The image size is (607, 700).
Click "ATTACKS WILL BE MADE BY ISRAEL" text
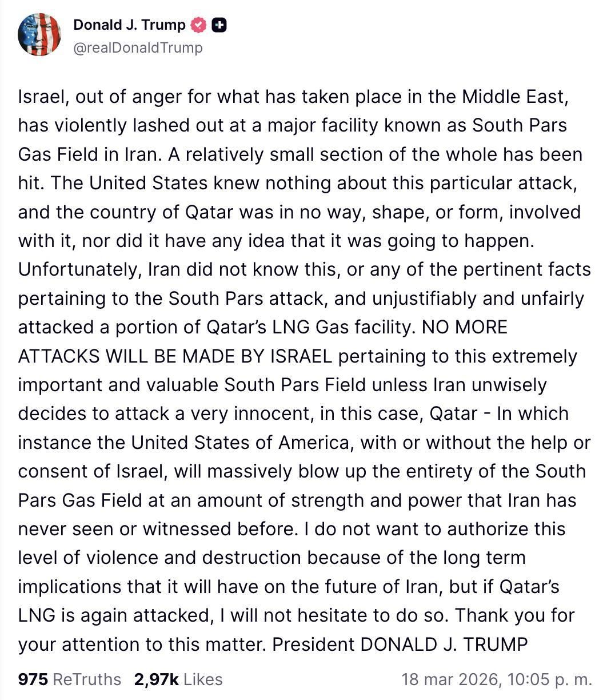point(175,356)
